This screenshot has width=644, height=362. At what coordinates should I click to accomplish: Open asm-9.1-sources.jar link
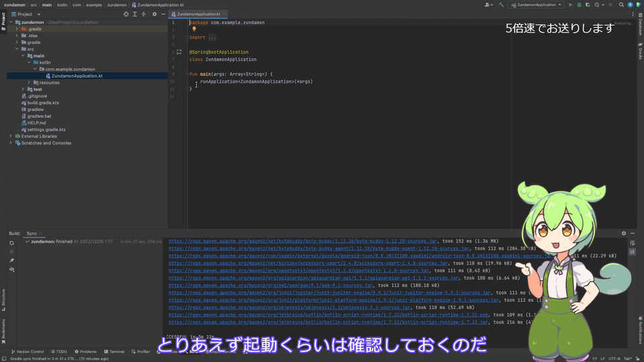tap(270, 286)
